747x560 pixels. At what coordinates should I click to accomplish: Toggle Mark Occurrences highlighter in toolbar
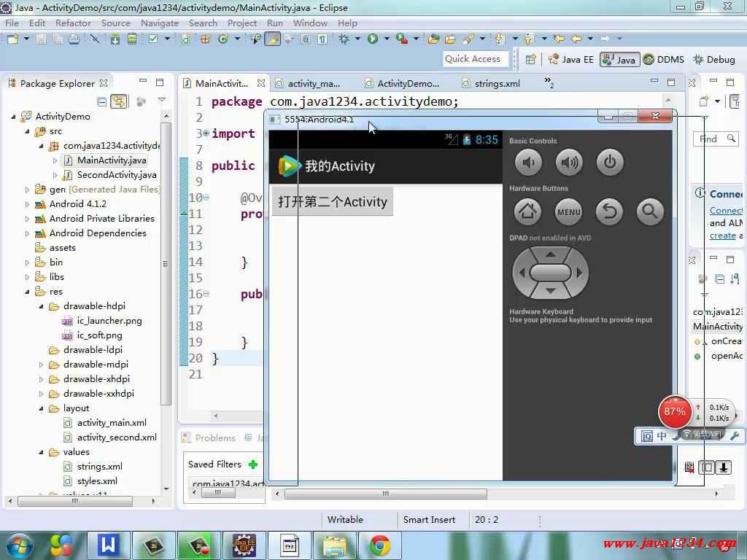click(273, 39)
